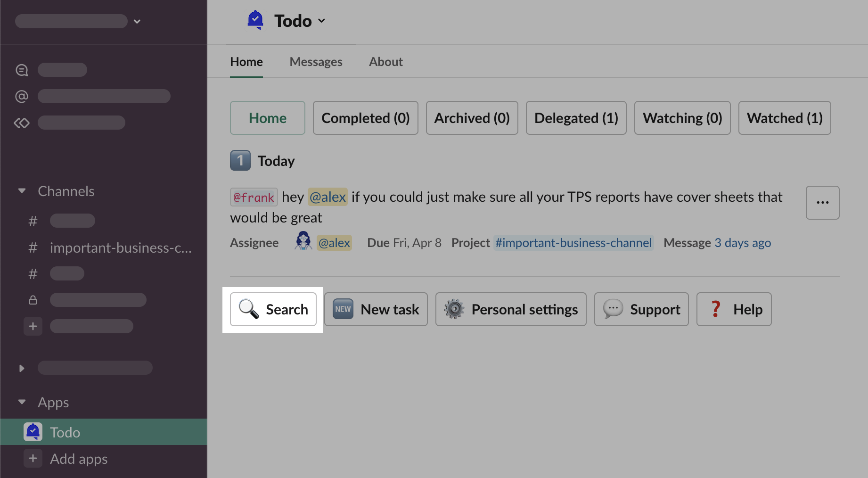Image resolution: width=868 pixels, height=478 pixels.
Task: Collapse the Apps section
Action: [22, 402]
